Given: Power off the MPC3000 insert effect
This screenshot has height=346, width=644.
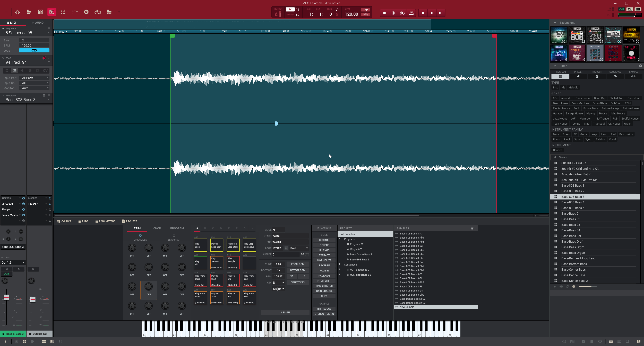Looking at the screenshot, I should tap(23, 204).
